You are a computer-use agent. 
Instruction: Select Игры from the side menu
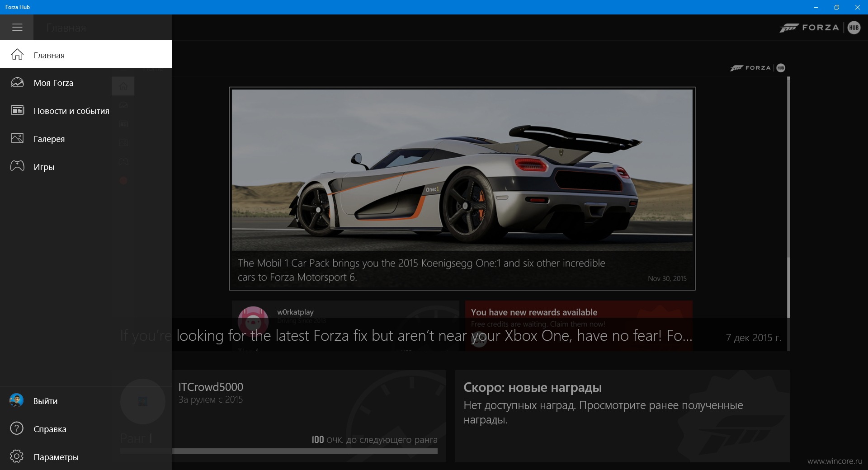pyautogui.click(x=86, y=167)
